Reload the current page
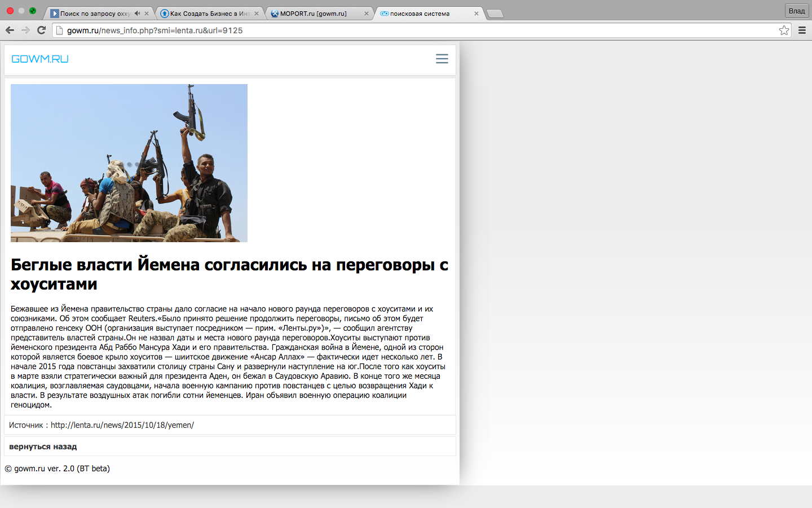 [41, 30]
